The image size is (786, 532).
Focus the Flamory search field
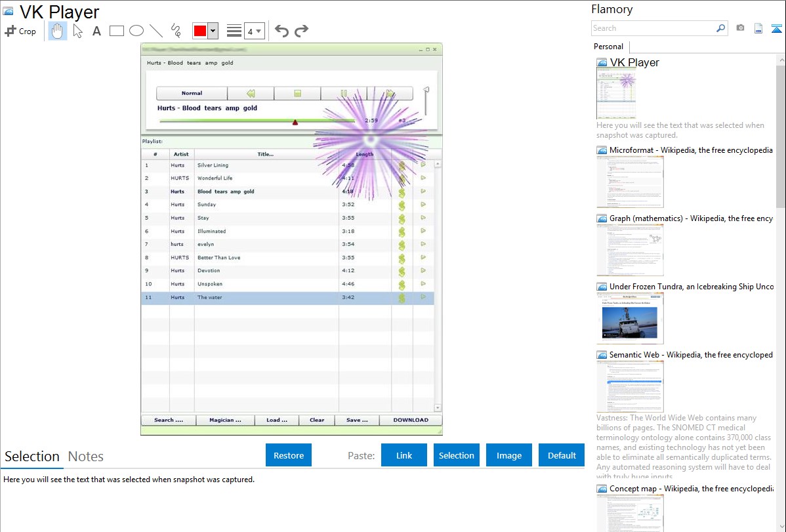point(653,28)
